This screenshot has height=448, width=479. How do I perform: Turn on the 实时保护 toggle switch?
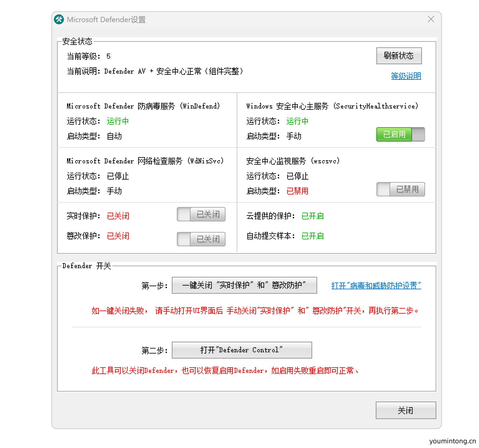click(x=201, y=214)
